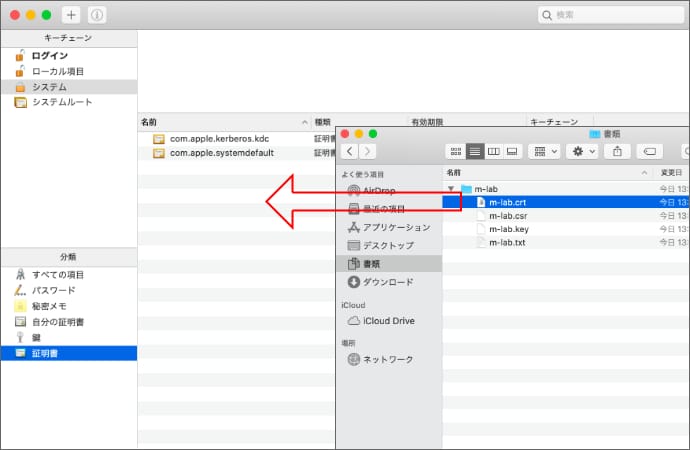Select the 秘密メモ category

(x=52, y=306)
